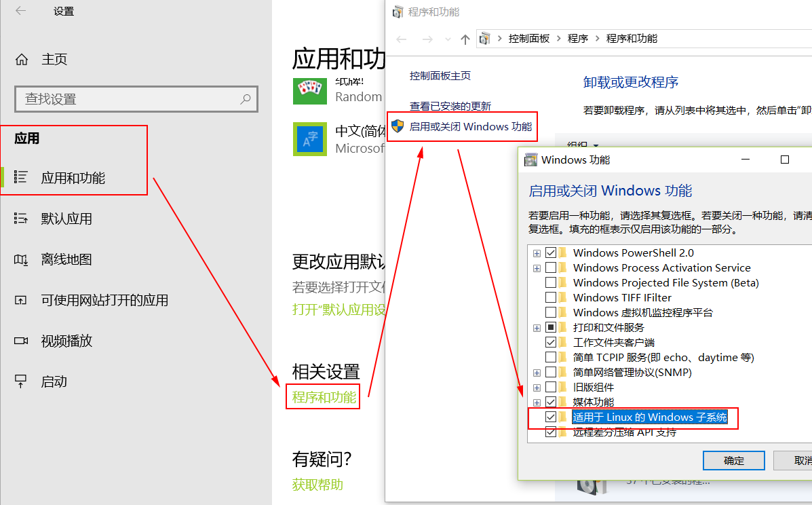Enable 简单网络管理协议(SNMP) checkbox
812x505 pixels.
coord(551,373)
